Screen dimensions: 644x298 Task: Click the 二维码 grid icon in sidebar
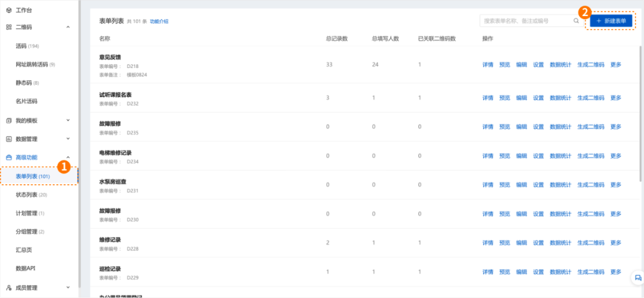[x=9, y=27]
